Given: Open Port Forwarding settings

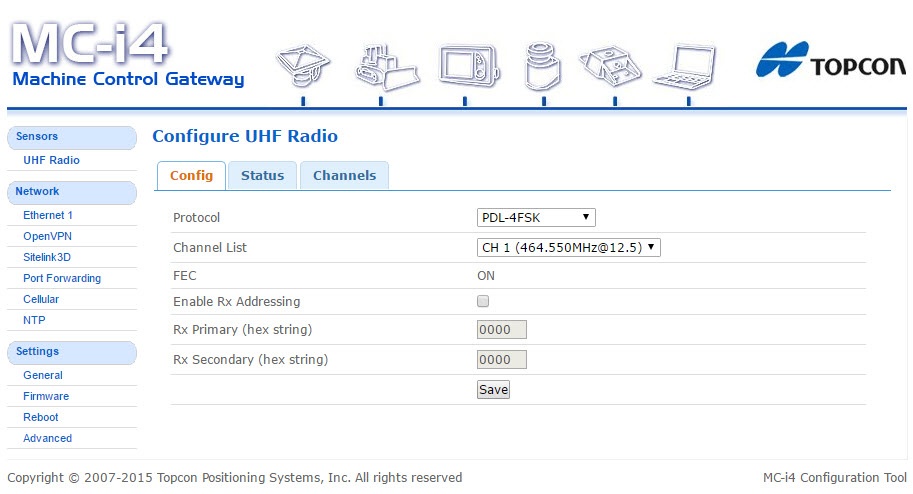Looking at the screenshot, I should [x=62, y=278].
